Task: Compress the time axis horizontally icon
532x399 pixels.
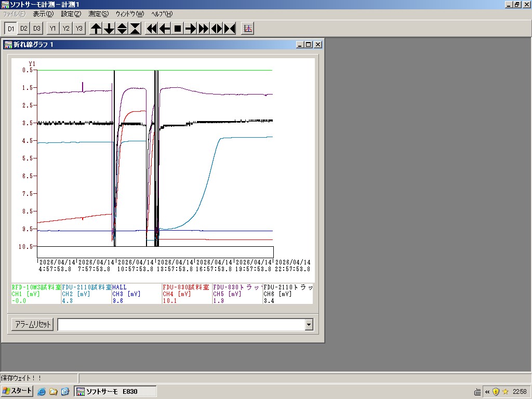Action: [230, 29]
